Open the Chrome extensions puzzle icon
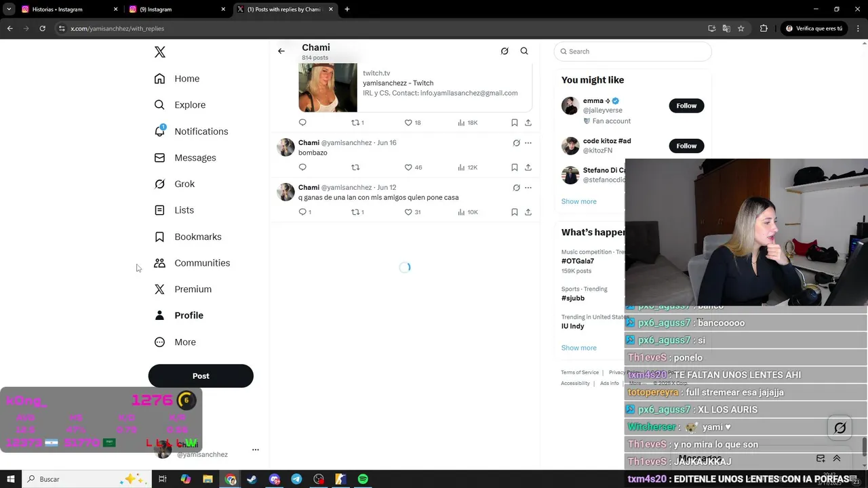Viewport: 868px width, 488px height. 764,28
